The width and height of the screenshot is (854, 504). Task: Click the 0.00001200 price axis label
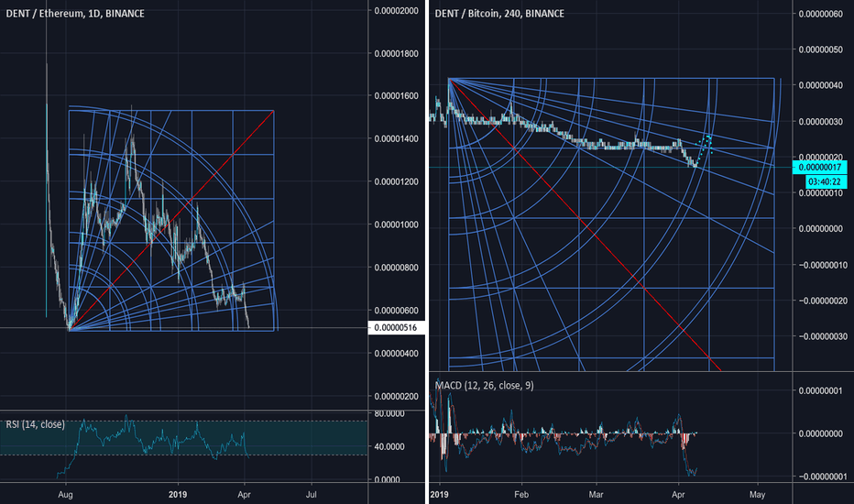click(397, 181)
